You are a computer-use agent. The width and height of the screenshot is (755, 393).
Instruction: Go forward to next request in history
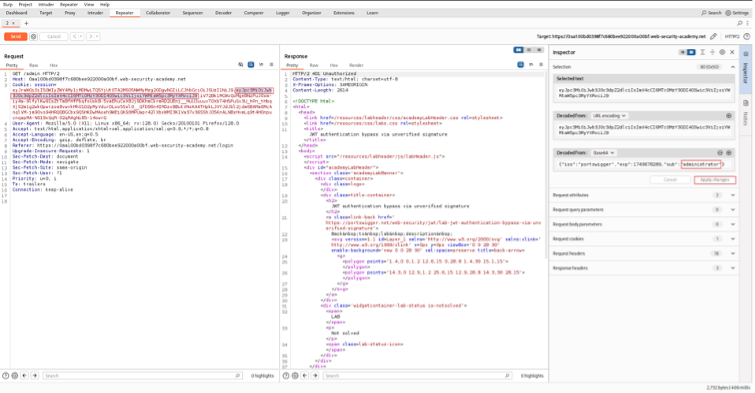91,37
